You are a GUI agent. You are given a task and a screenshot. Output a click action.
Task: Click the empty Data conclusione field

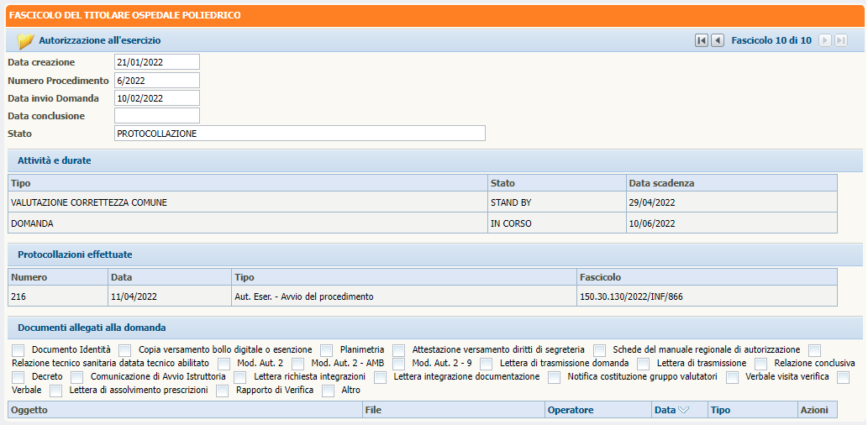[156, 116]
